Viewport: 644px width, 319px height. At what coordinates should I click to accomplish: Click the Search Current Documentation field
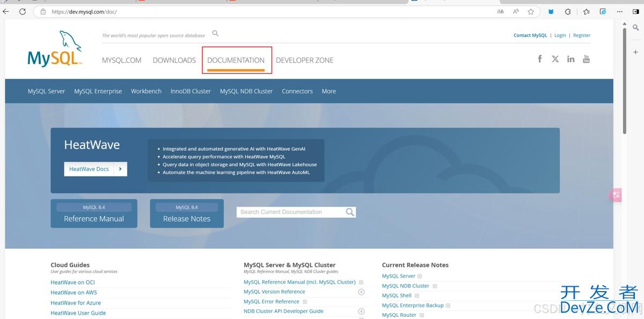tap(289, 212)
